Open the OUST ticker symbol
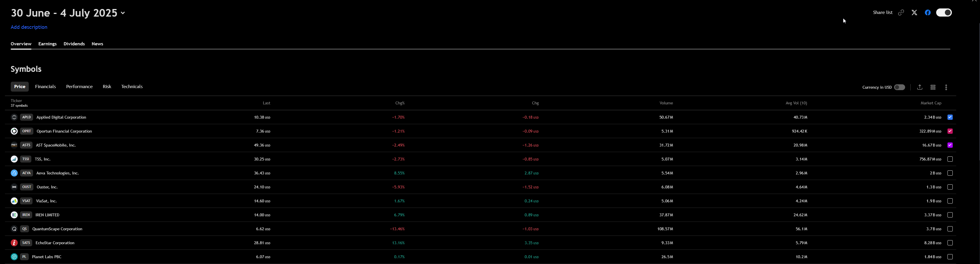The image size is (980, 264). 27,187
